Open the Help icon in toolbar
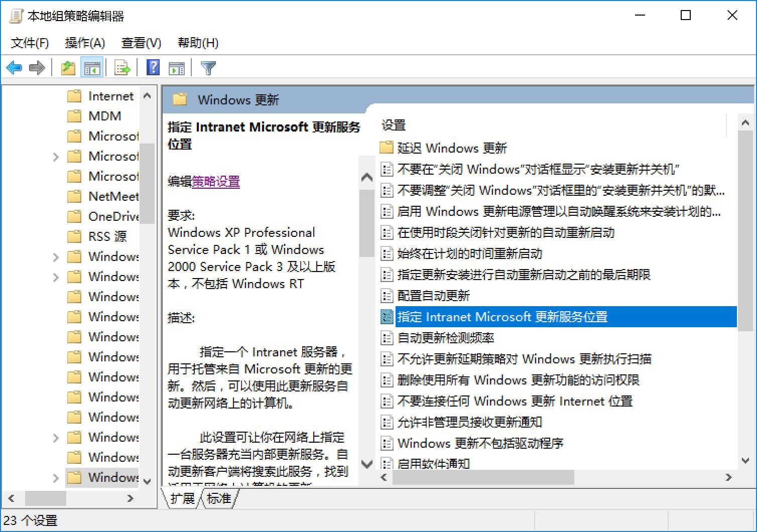 153,68
